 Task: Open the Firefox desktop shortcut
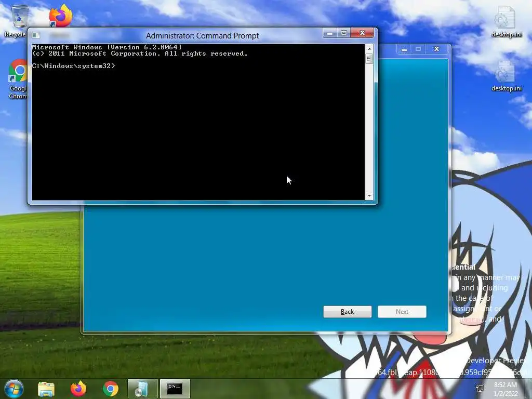point(60,16)
